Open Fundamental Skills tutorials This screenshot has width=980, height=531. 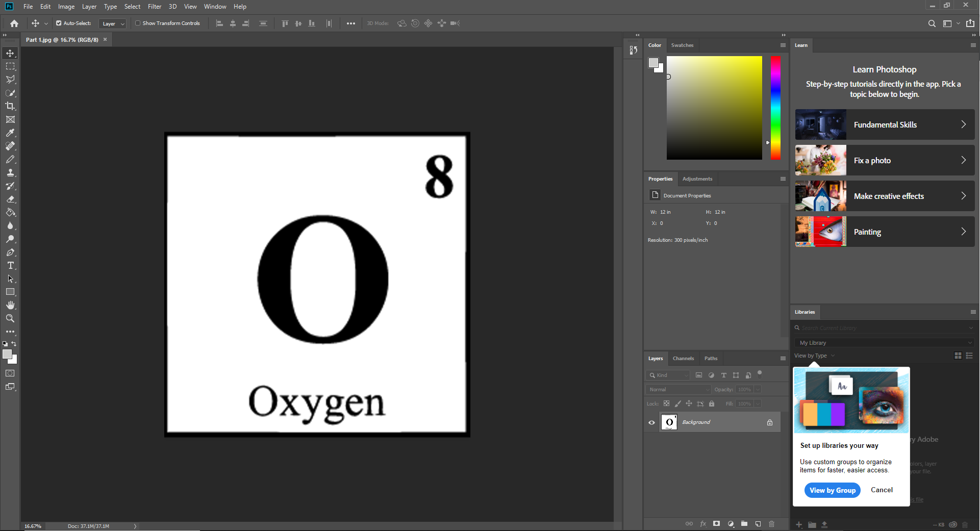point(885,124)
